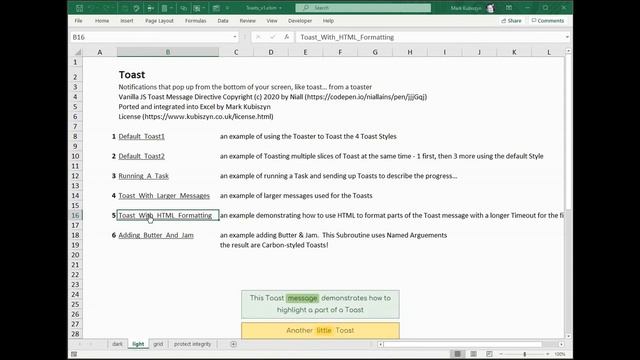Image resolution: width=640 pixels, height=360 pixels.
Task: Click the vertical scrollbar thumb
Action: (568, 131)
